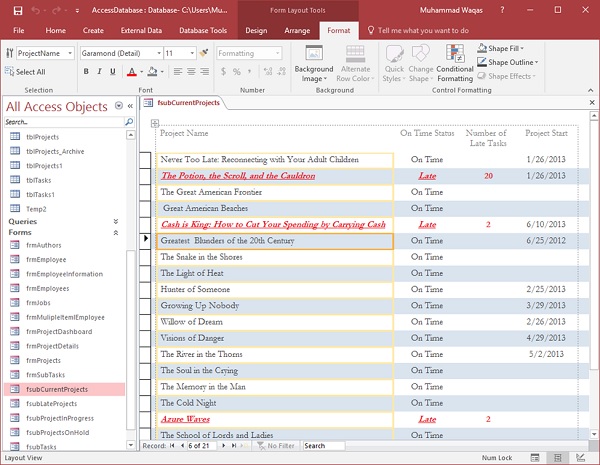This screenshot has height=465, width=600.
Task: Expand the Queries group in navigation pane
Action: point(115,221)
